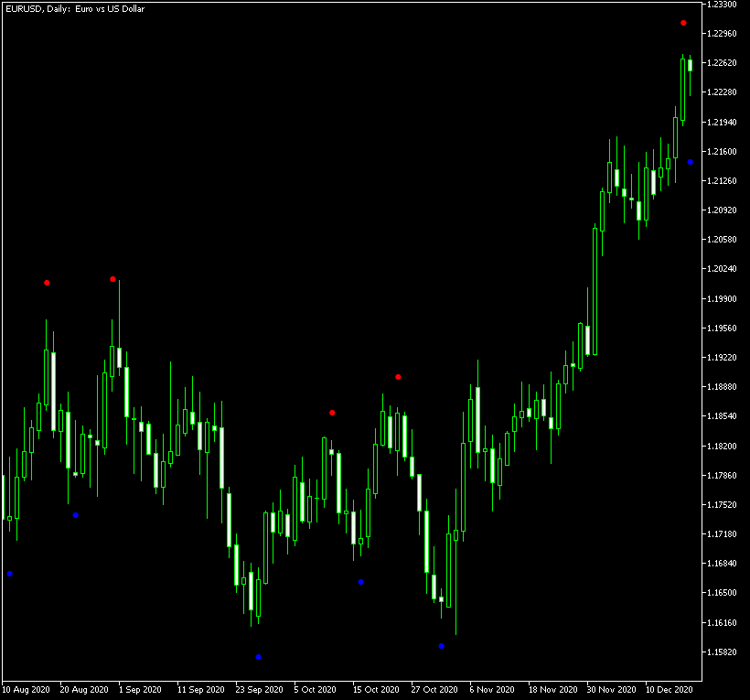
Task: Select the lowest blue dot under late September
Action: click(x=259, y=657)
